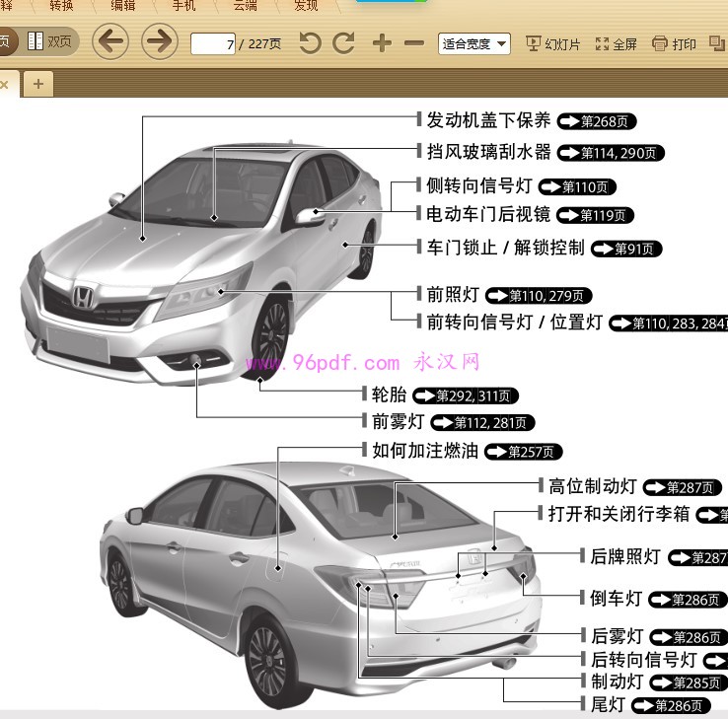The image size is (728, 719).
Task: Click the page number input field
Action: point(213,44)
